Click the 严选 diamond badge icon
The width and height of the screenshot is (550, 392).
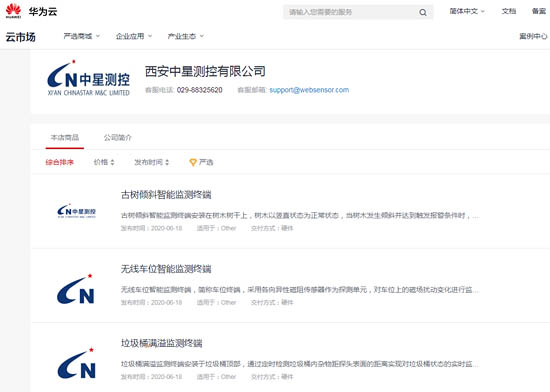click(193, 162)
